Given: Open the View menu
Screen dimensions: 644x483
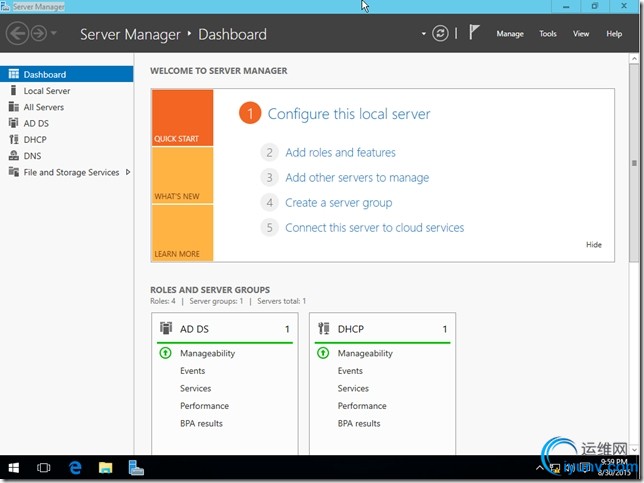Looking at the screenshot, I should click(581, 34).
